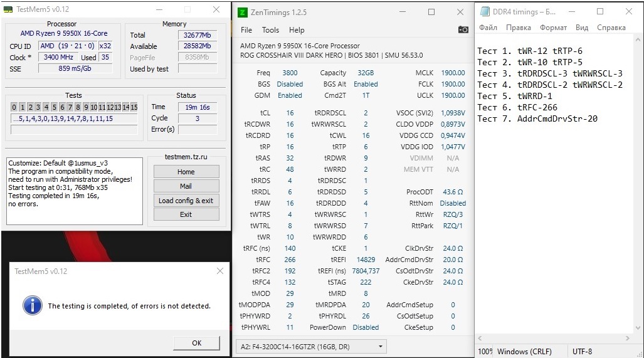This screenshot has height=358, width=644.
Task: Click the tRFC value 266 in ZenTimings
Action: click(x=290, y=260)
